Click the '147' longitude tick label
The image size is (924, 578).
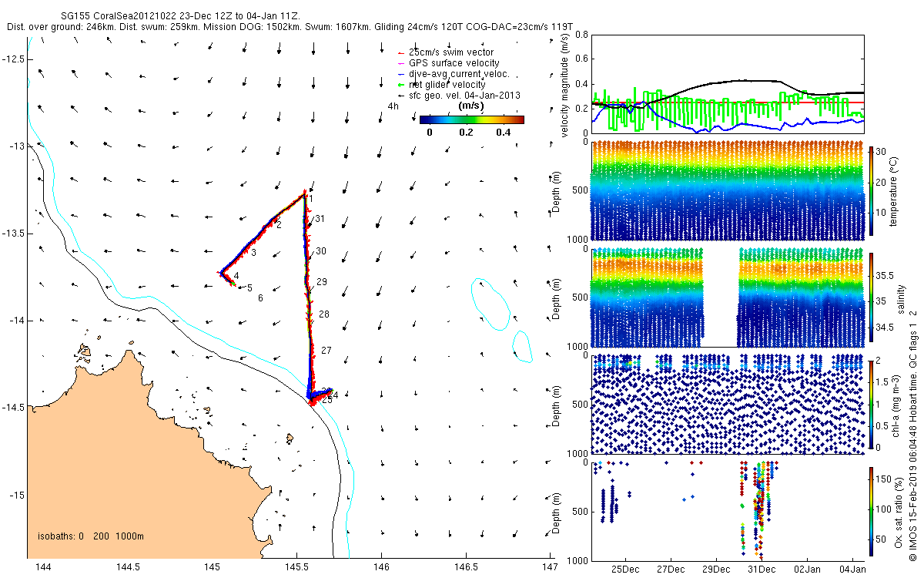[x=550, y=567]
